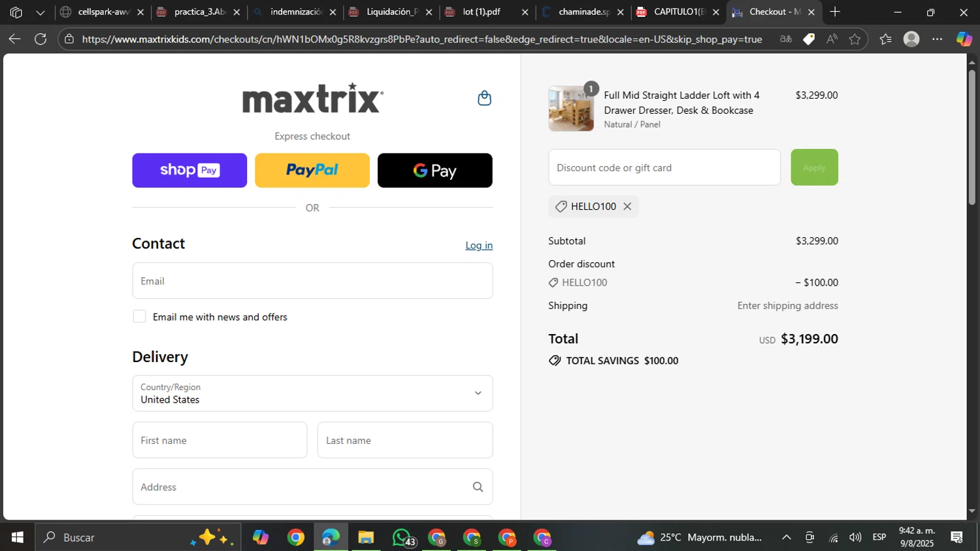Click the loft bed product thumbnail
Screen dimensions: 980x551
[571, 109]
